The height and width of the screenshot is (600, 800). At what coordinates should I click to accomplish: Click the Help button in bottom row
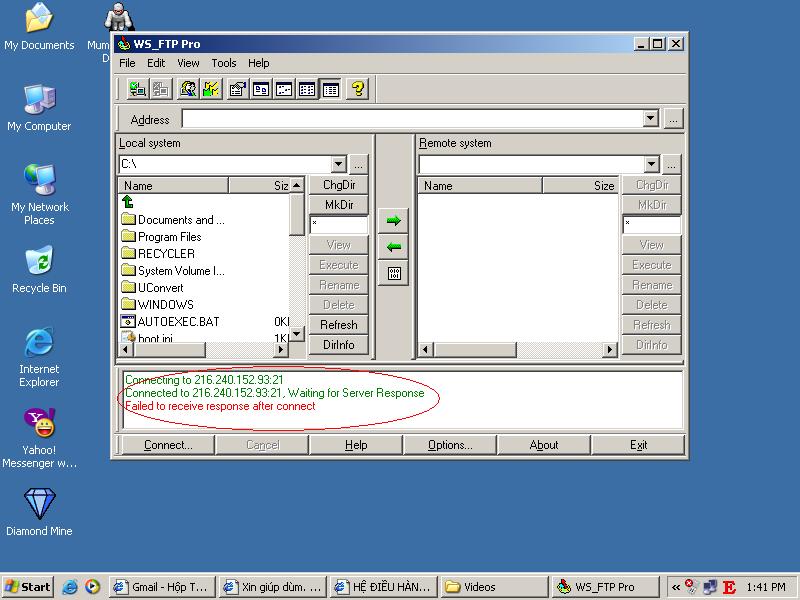[356, 445]
